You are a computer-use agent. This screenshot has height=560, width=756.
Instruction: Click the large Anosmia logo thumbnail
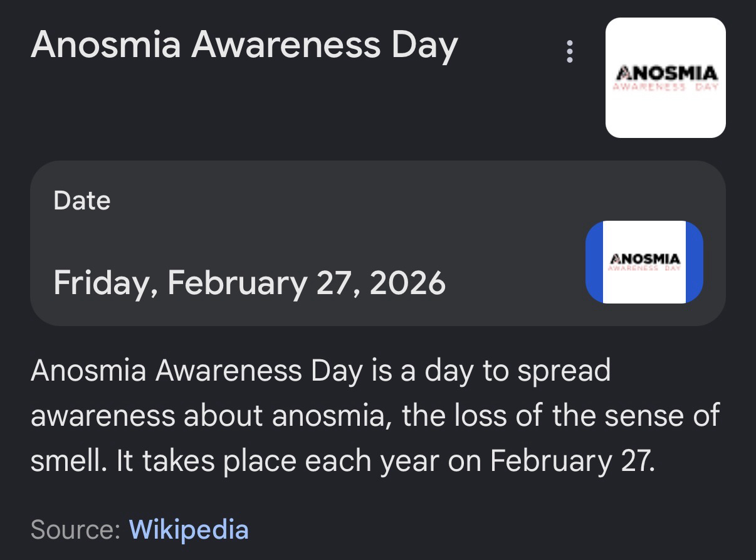tap(665, 78)
